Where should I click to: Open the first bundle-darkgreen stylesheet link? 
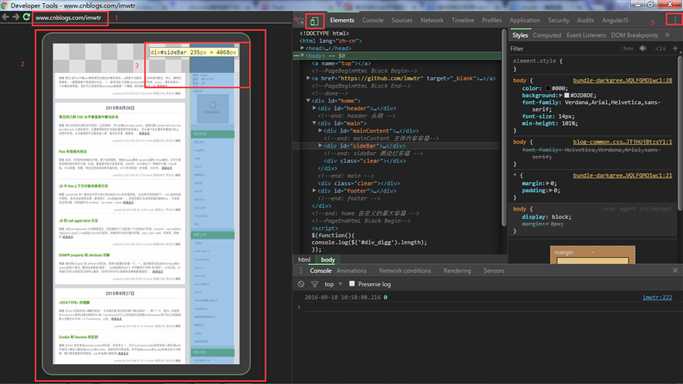pyautogui.click(x=622, y=81)
